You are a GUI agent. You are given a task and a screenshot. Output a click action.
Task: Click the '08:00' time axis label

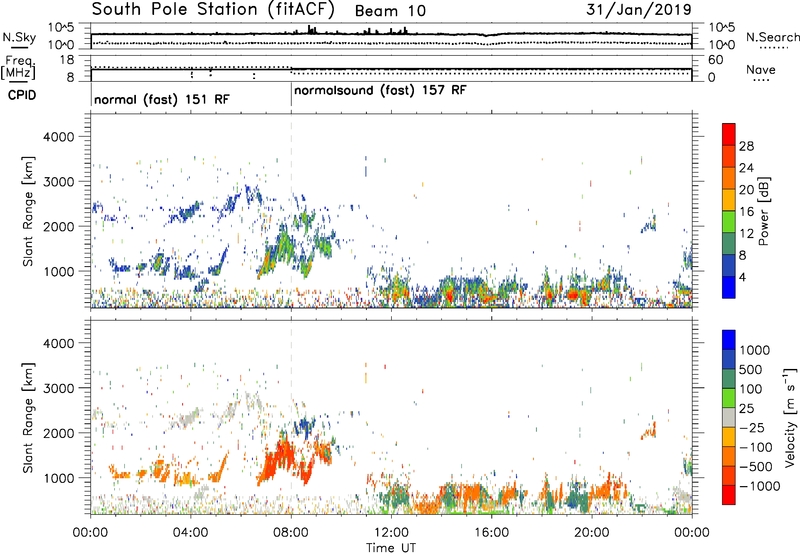click(291, 533)
